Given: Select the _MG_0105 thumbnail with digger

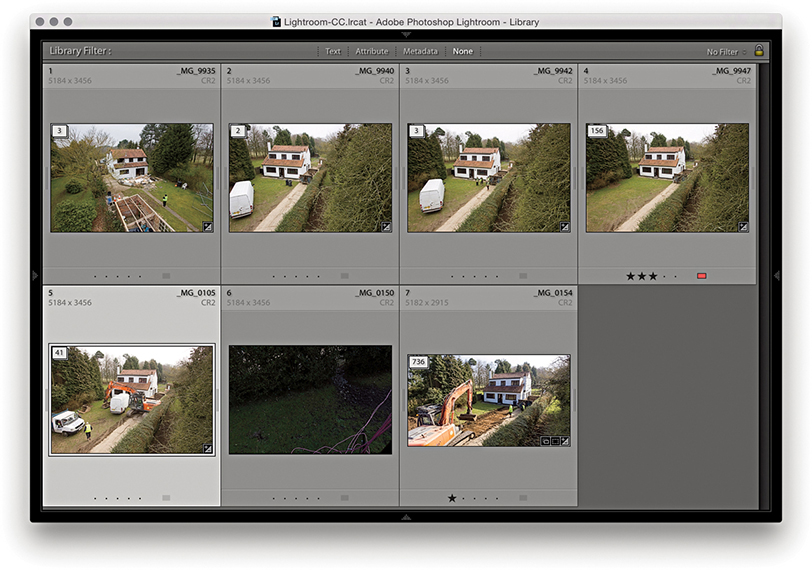Looking at the screenshot, I should (x=132, y=400).
